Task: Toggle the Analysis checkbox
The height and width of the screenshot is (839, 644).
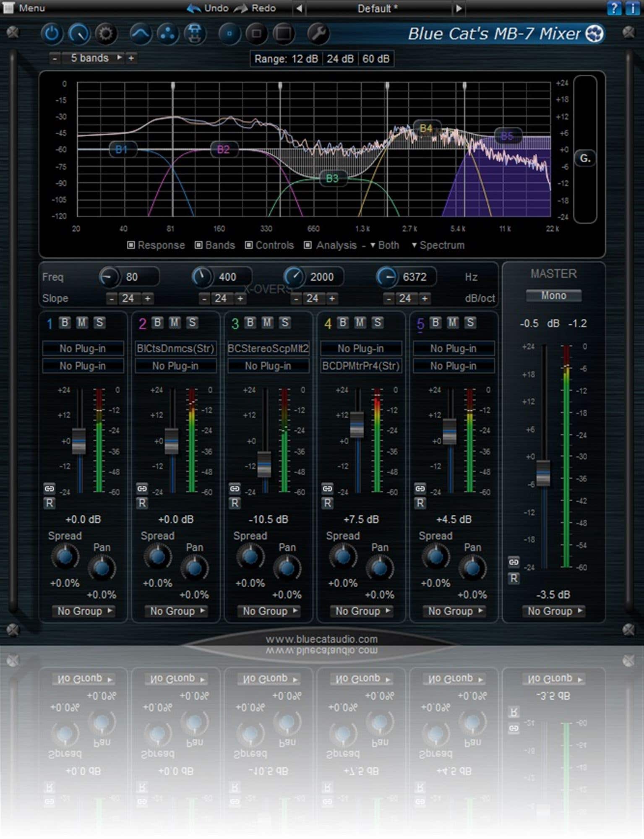Action: [308, 245]
